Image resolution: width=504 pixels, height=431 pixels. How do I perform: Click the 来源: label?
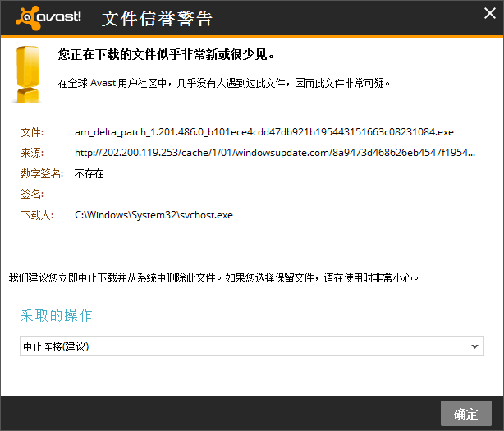(x=32, y=153)
